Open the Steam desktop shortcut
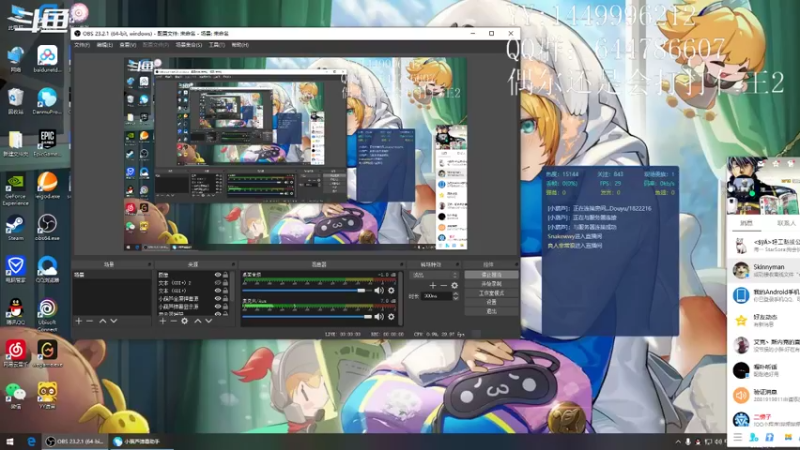 tap(15, 228)
